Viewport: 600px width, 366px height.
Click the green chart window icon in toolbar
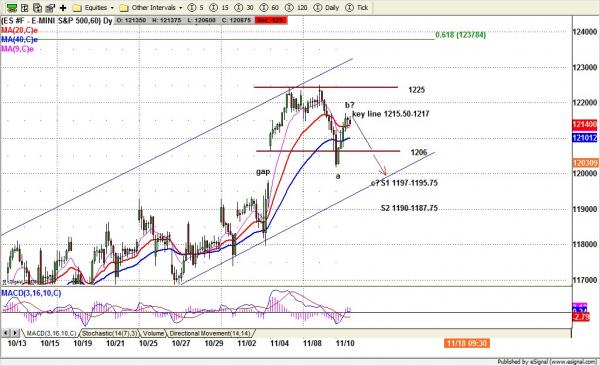point(12,8)
